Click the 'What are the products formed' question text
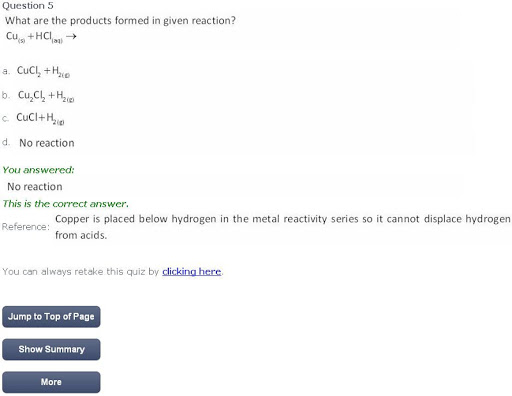 (x=120, y=21)
